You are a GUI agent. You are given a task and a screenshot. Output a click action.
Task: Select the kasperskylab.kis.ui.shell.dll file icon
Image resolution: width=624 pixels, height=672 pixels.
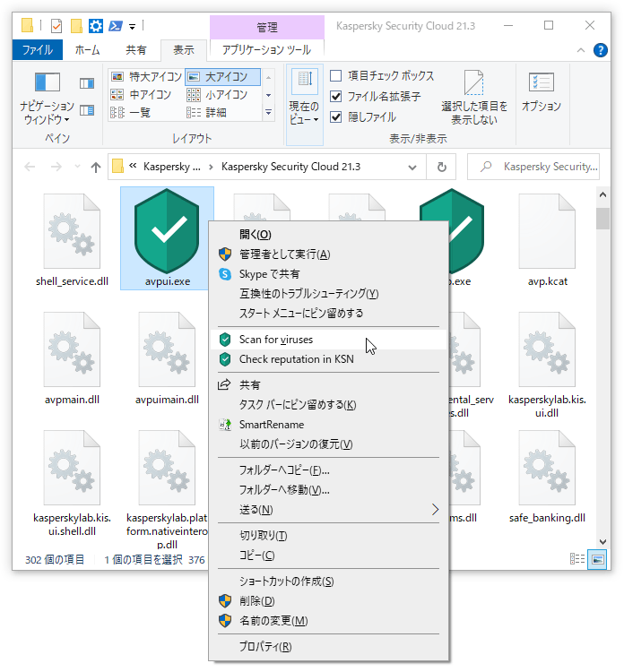click(x=72, y=468)
